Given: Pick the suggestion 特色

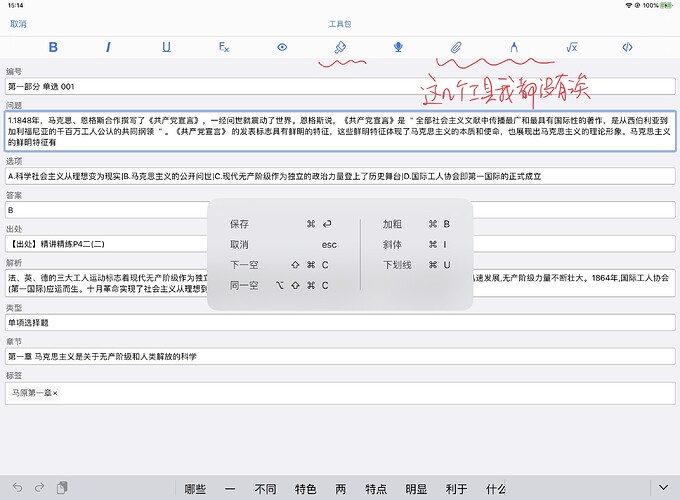Looking at the screenshot, I should pos(305,489).
